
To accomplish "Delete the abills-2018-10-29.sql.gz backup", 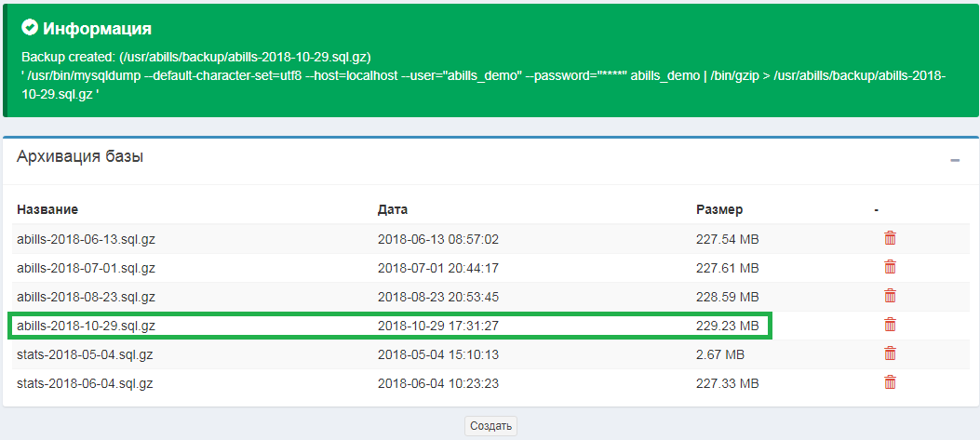I will 890,325.
